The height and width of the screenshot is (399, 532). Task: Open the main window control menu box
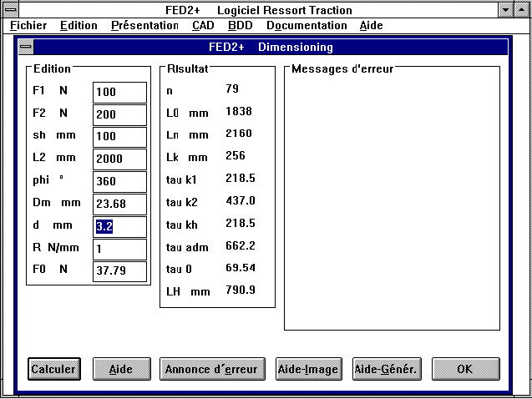(x=8, y=10)
